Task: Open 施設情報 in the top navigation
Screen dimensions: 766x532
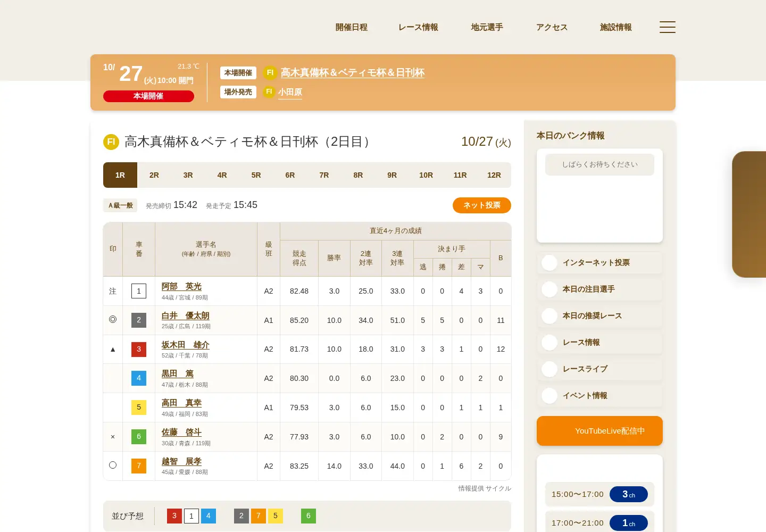Action: tap(616, 27)
